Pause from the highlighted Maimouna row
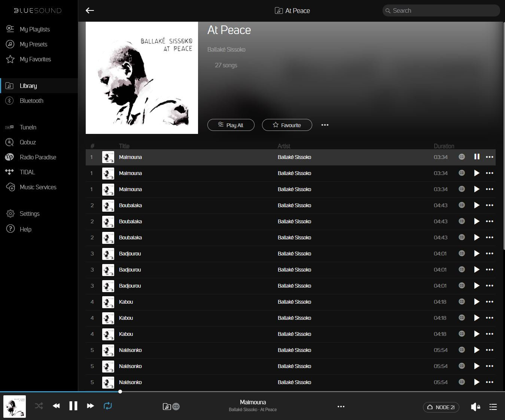 [477, 157]
